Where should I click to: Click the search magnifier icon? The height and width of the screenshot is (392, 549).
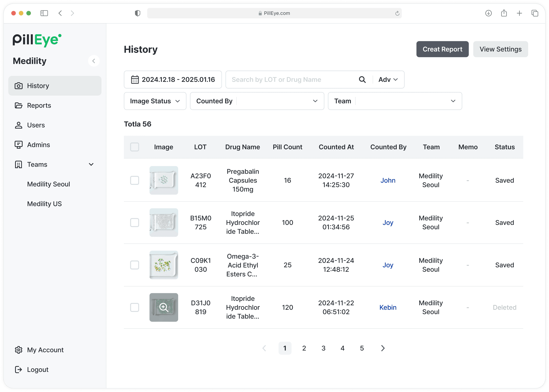[x=362, y=80]
